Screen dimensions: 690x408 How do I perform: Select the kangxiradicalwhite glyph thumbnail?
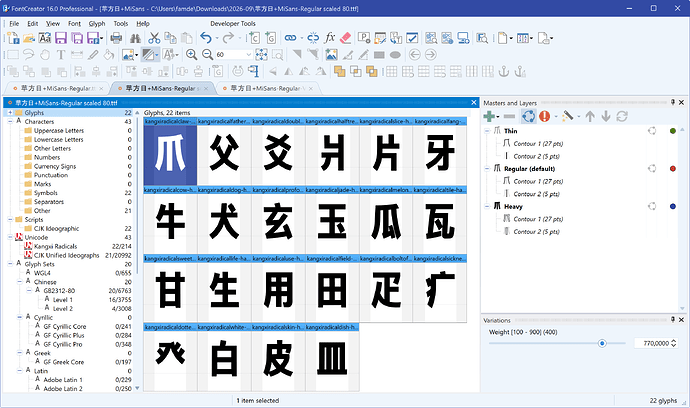pos(224,357)
